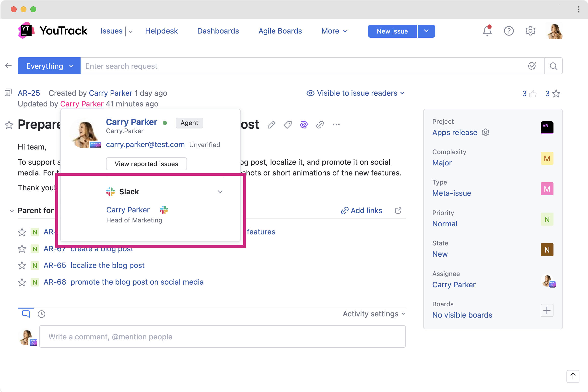
Task: Click the tag icon next to title
Action: (288, 125)
